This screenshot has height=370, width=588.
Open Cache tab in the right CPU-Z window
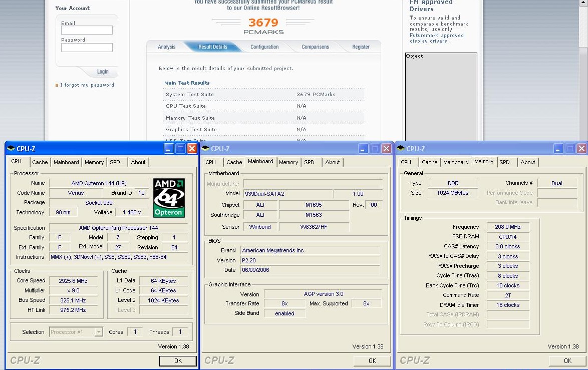[x=429, y=162]
